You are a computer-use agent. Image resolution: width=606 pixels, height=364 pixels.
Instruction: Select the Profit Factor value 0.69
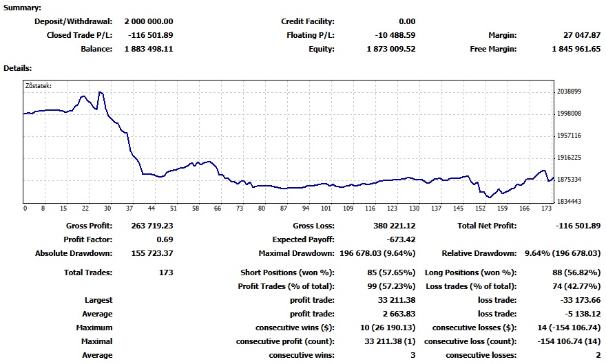[x=165, y=239]
